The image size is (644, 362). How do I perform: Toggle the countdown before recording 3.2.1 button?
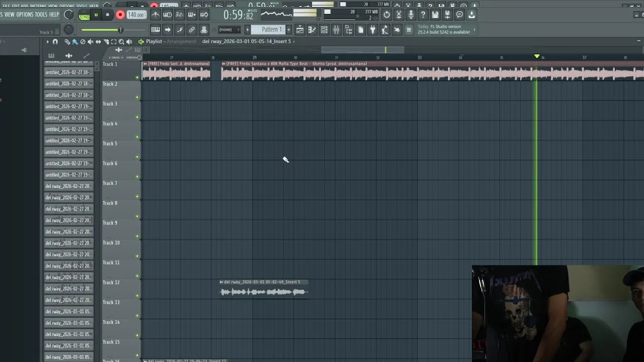coord(180,15)
